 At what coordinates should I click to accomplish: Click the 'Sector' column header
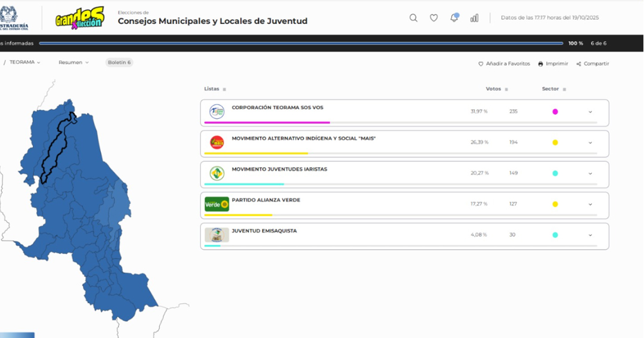tap(550, 89)
